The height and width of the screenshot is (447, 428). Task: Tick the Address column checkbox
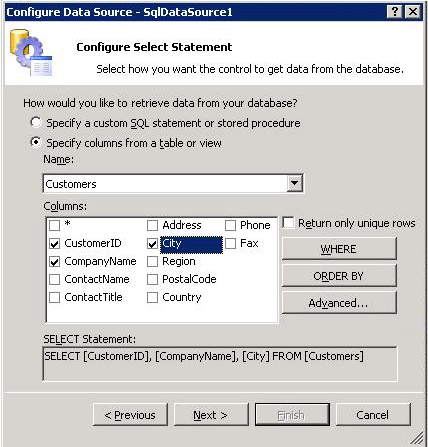(152, 225)
